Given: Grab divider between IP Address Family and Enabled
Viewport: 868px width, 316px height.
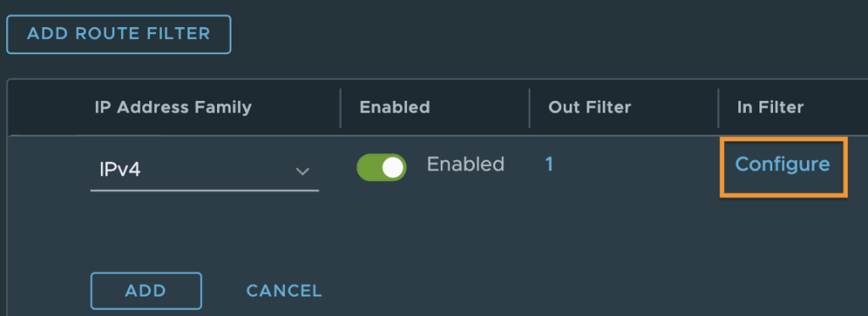Looking at the screenshot, I should coord(341,108).
